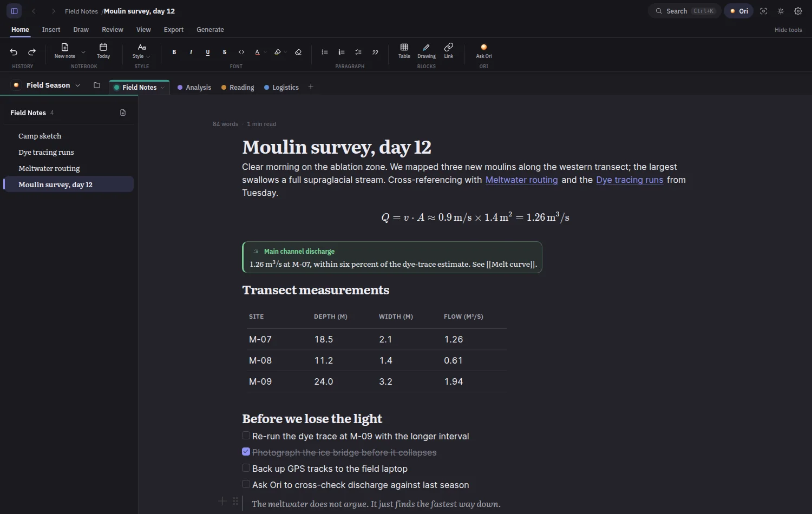Open the Export ribbon tab
This screenshot has height=514, width=812.
174,30
